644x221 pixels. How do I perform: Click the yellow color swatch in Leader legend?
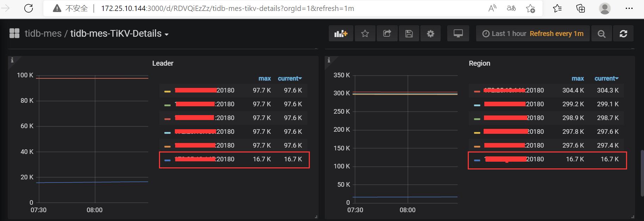(167, 91)
